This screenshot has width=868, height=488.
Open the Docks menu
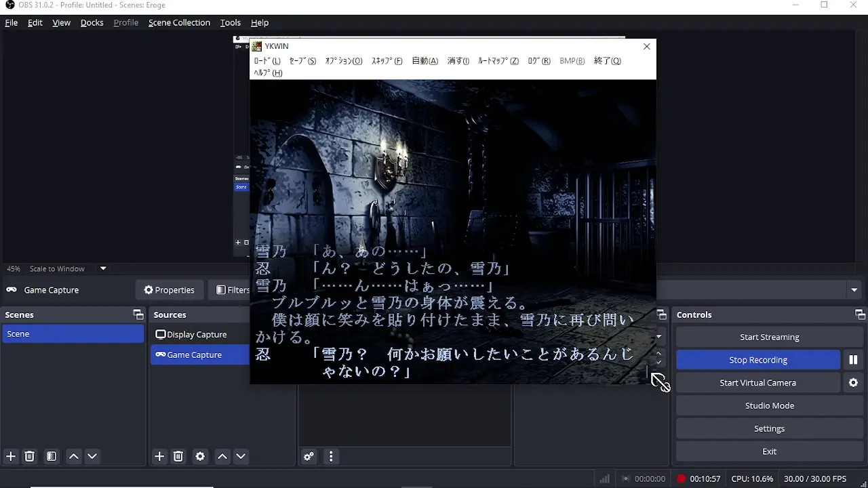[x=92, y=22]
